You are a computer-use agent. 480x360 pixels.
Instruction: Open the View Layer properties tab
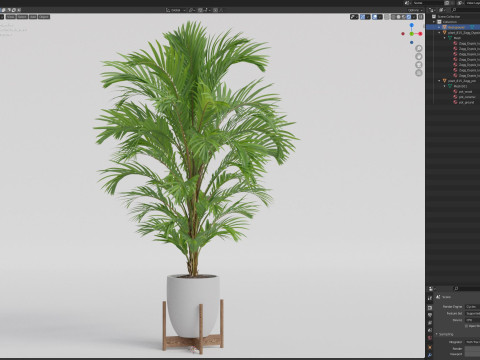[430, 323]
